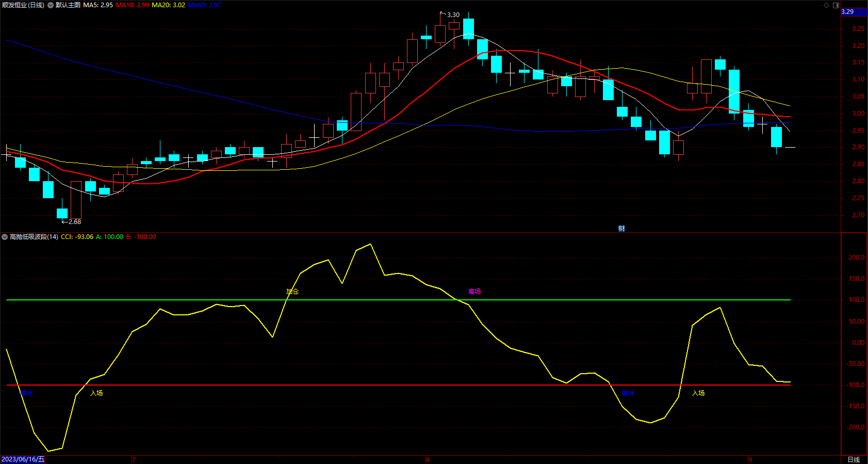Click the month 9 marker on time axis

click(x=750, y=459)
